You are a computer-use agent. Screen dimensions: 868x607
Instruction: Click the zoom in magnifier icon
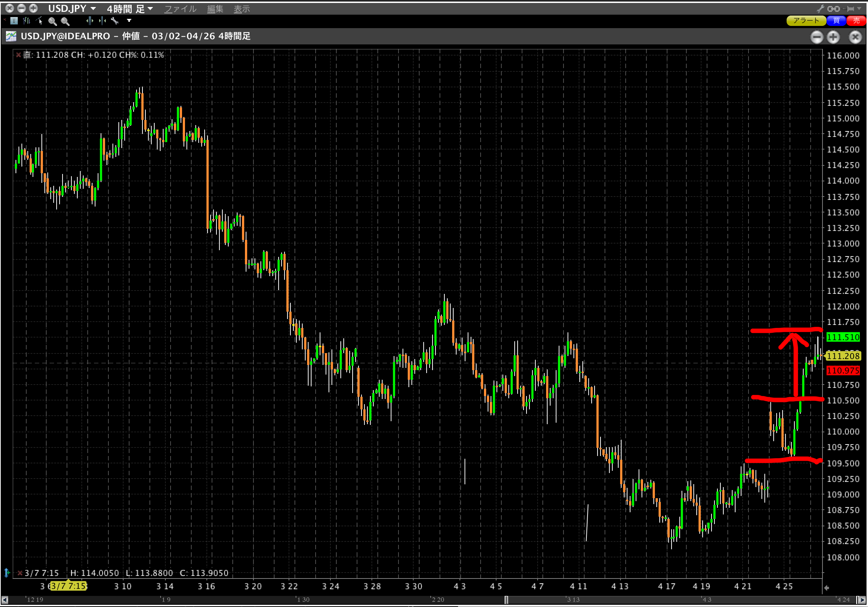52,21
